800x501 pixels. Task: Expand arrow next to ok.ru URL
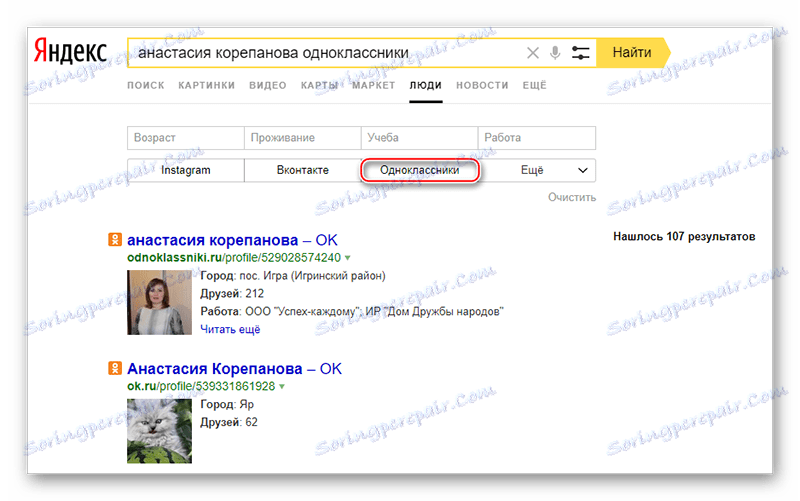282,387
